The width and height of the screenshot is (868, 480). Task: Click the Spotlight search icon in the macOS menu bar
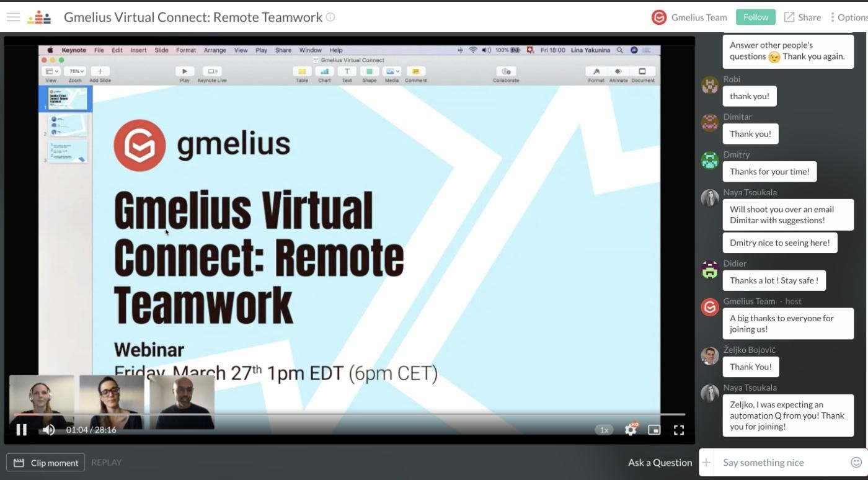coord(619,50)
